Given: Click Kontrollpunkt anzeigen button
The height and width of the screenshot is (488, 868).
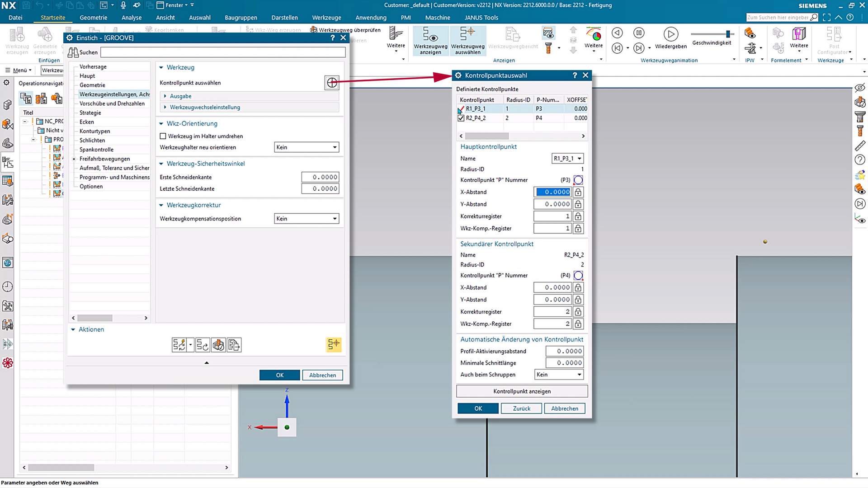Looking at the screenshot, I should [522, 391].
